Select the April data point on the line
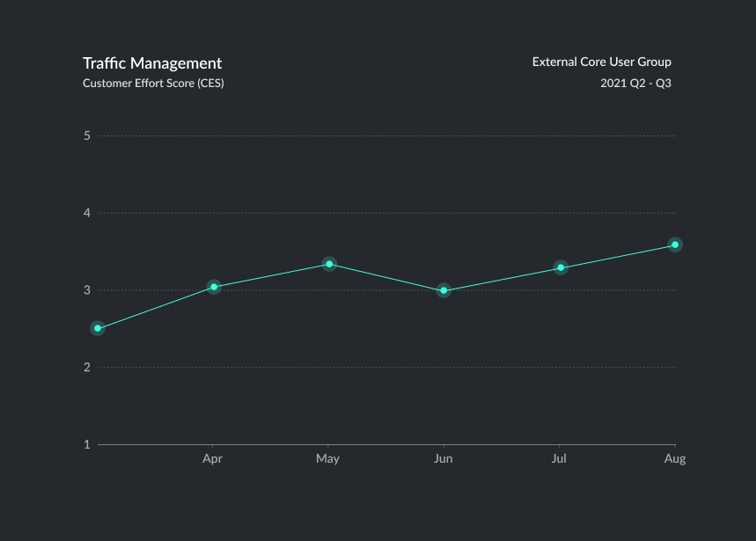Viewport: 756px width, 541px height. pos(214,287)
